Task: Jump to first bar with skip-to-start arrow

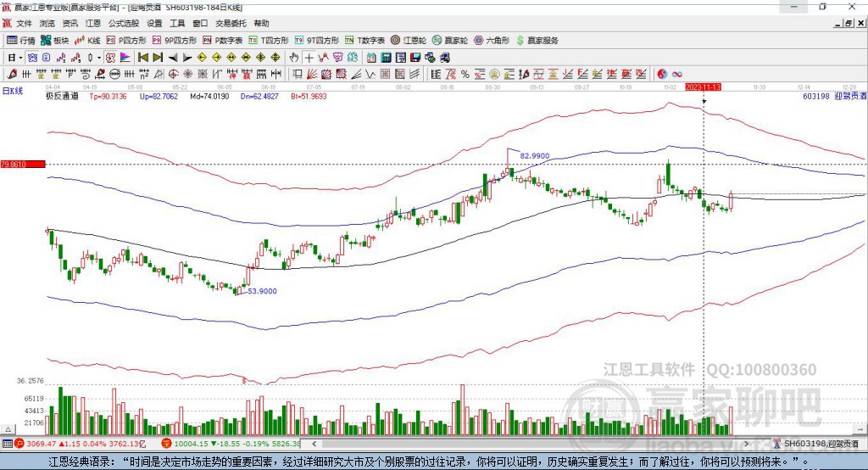Action: [x=142, y=58]
